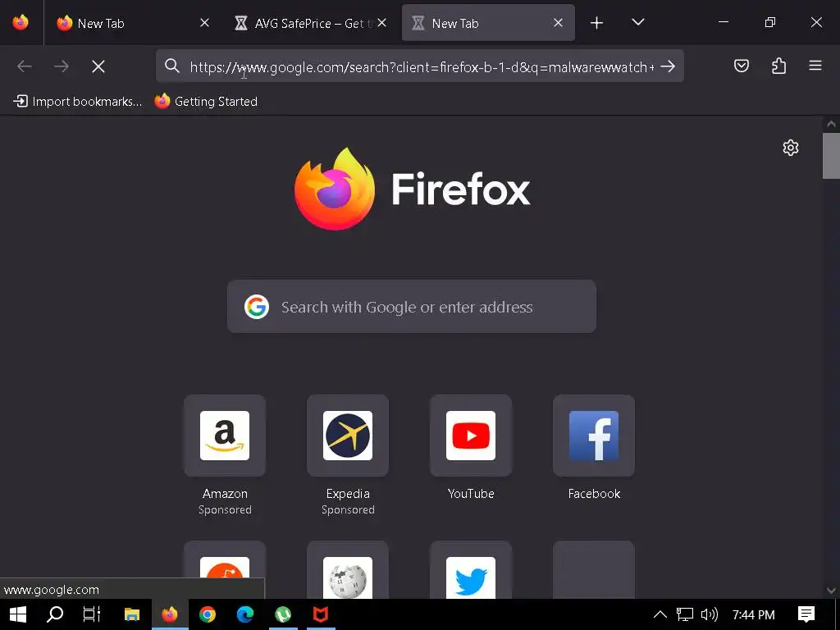This screenshot has height=630, width=840.
Task: Open the Windows Start menu
Action: point(18,614)
